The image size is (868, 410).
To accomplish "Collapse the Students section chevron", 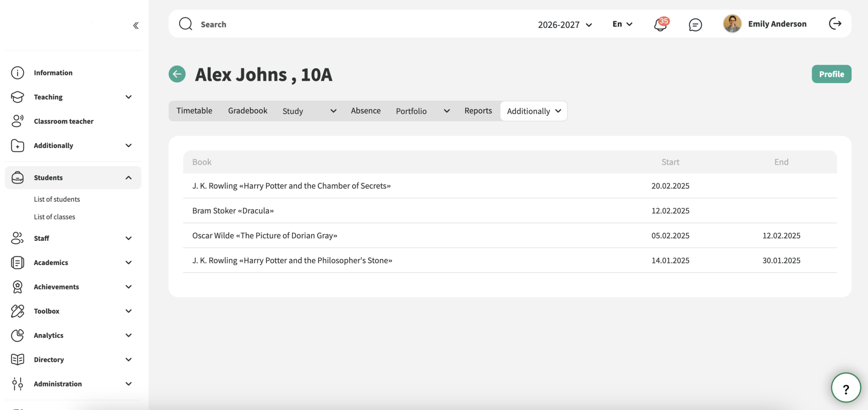I will pyautogui.click(x=128, y=177).
